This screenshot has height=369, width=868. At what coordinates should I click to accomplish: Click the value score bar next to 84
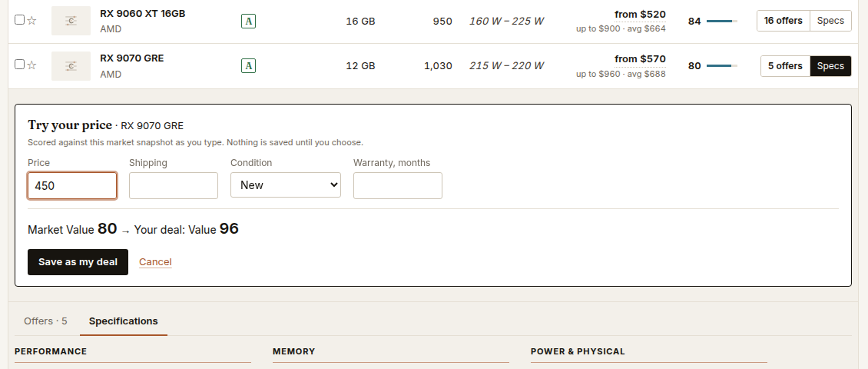click(722, 21)
